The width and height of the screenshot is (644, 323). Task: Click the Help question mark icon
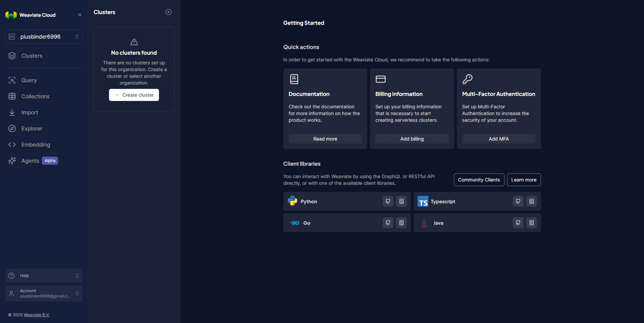point(11,276)
